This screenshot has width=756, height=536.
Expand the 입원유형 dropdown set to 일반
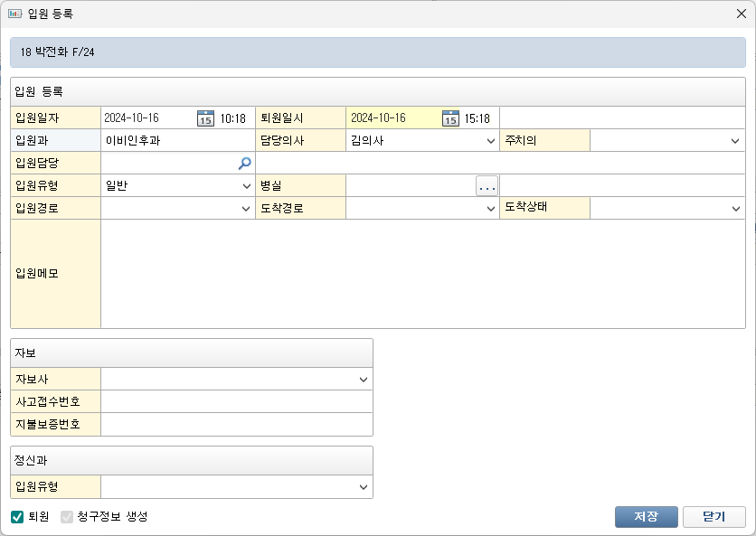(246, 186)
